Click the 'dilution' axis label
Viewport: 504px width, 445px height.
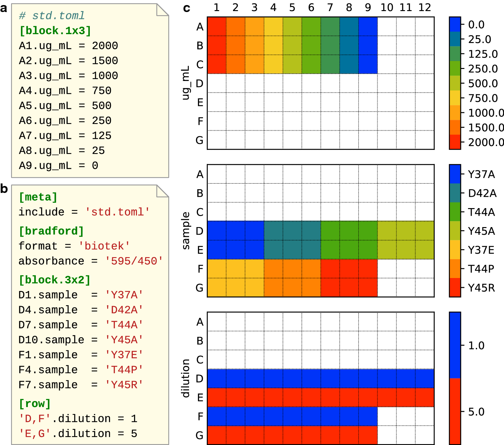185,378
